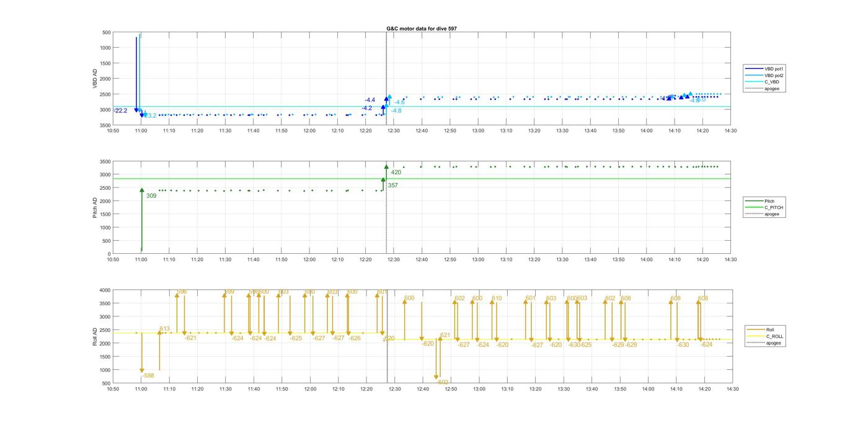
Task: Click the green up arrow marker at 420 in Pitch plot
Action: [386, 166]
